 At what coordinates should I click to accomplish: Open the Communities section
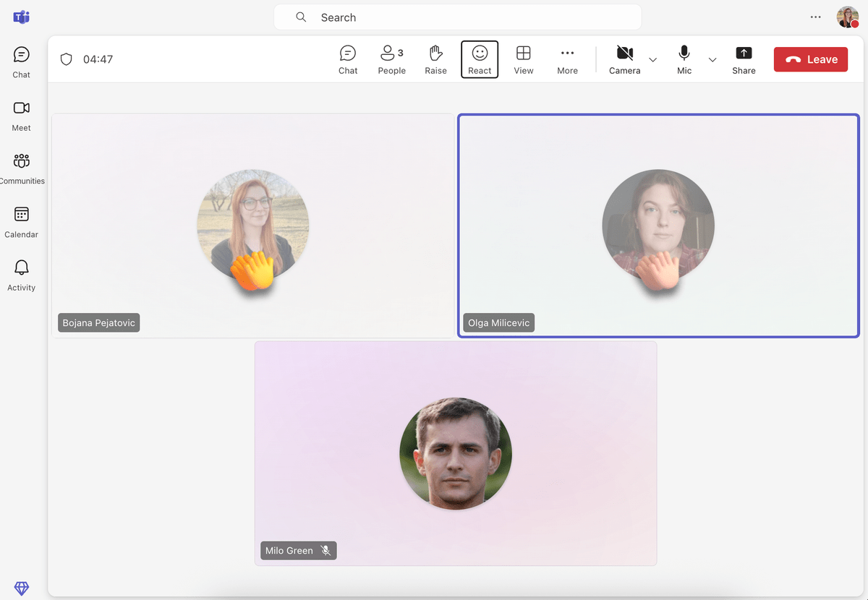point(21,167)
